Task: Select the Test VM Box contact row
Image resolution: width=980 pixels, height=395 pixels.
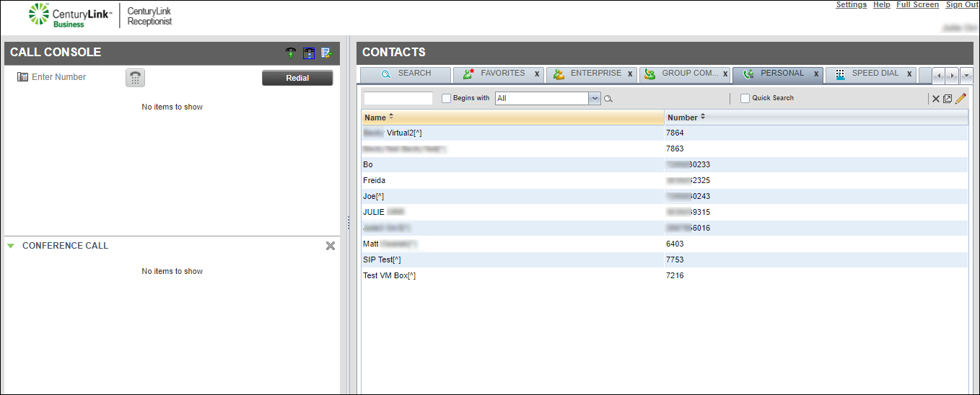Action: (x=665, y=275)
